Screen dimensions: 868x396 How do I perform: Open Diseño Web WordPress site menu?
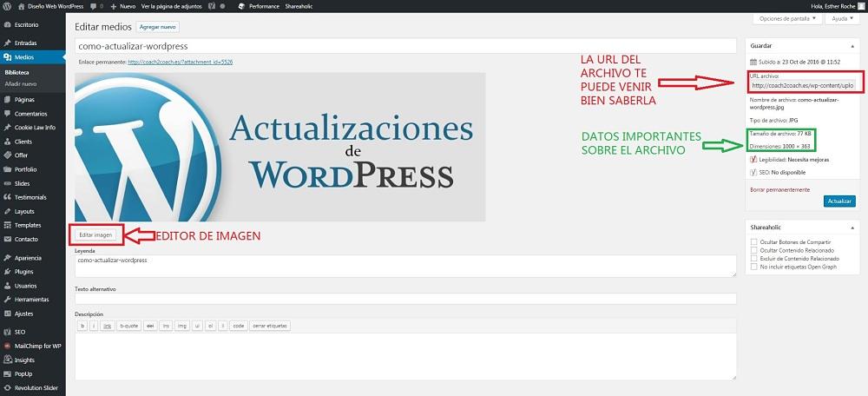pyautogui.click(x=50, y=6)
